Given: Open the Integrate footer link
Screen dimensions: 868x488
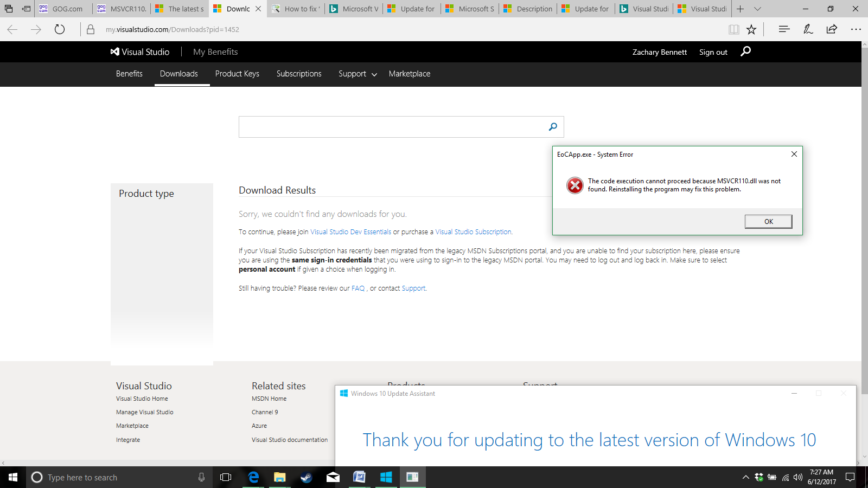Looking at the screenshot, I should (x=128, y=440).
